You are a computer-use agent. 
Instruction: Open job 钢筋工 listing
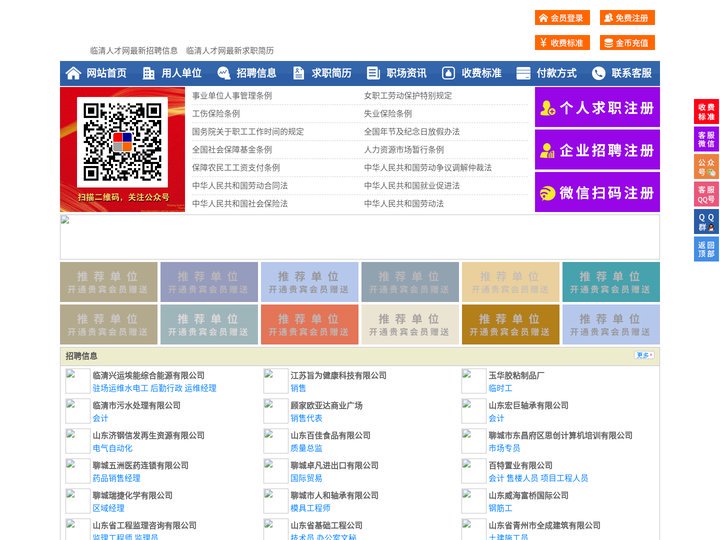click(500, 508)
